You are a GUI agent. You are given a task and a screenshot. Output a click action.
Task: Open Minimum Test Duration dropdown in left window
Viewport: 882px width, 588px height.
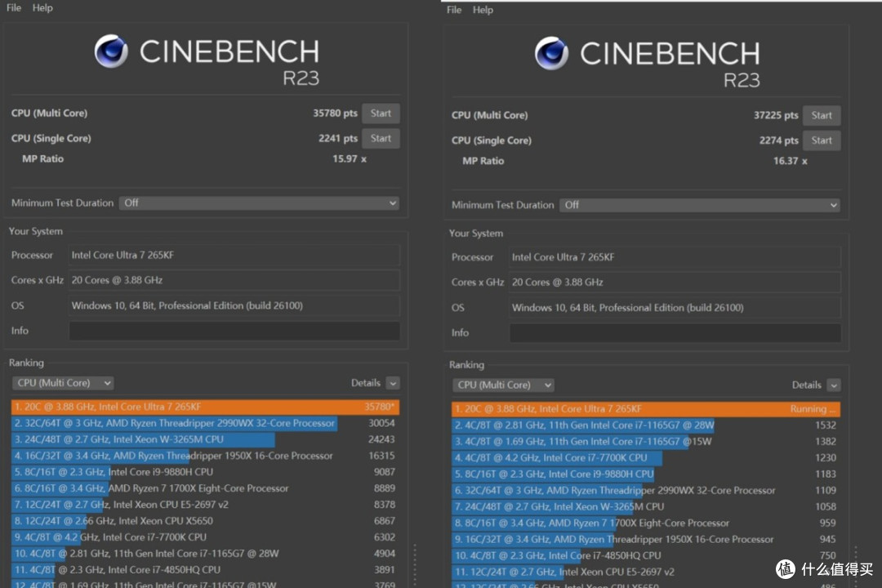260,203
